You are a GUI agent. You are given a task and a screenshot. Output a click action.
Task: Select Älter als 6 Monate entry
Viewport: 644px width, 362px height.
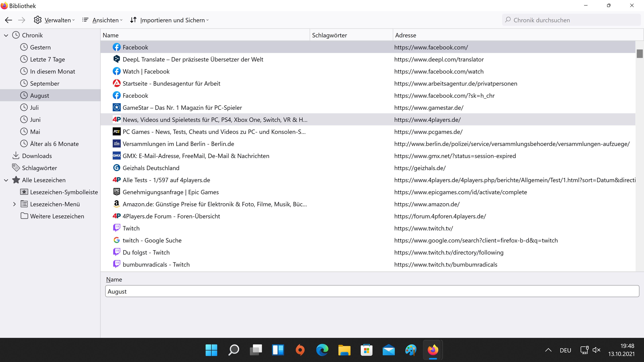54,144
